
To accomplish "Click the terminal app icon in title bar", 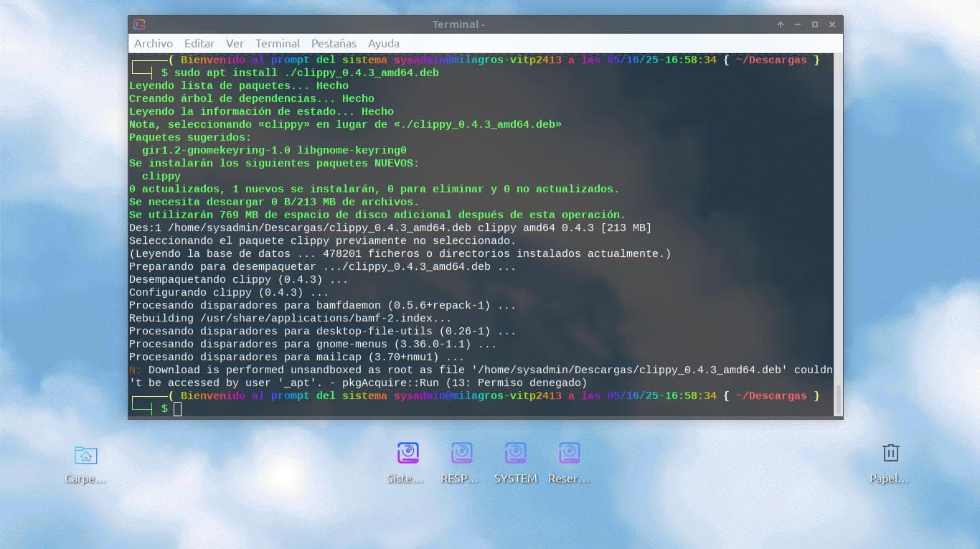I will (139, 24).
